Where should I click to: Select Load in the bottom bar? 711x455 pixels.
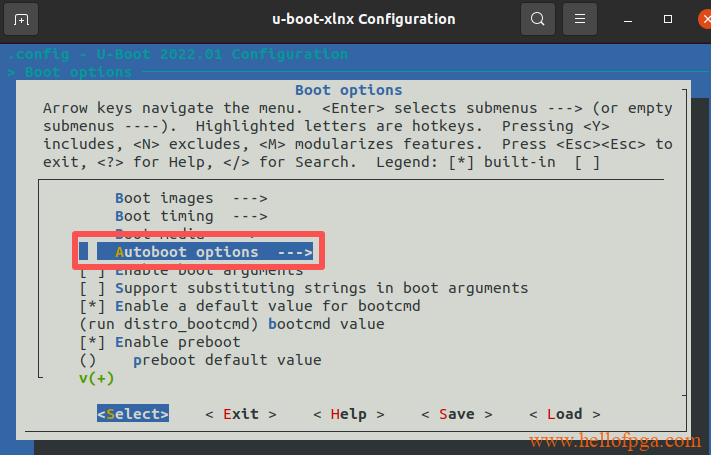point(564,414)
